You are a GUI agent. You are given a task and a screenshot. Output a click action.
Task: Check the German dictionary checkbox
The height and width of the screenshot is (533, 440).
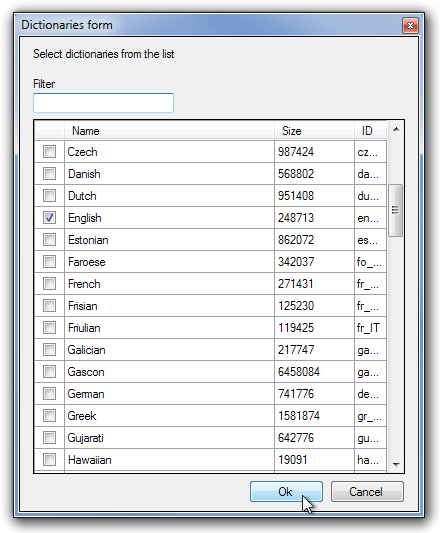click(x=49, y=394)
